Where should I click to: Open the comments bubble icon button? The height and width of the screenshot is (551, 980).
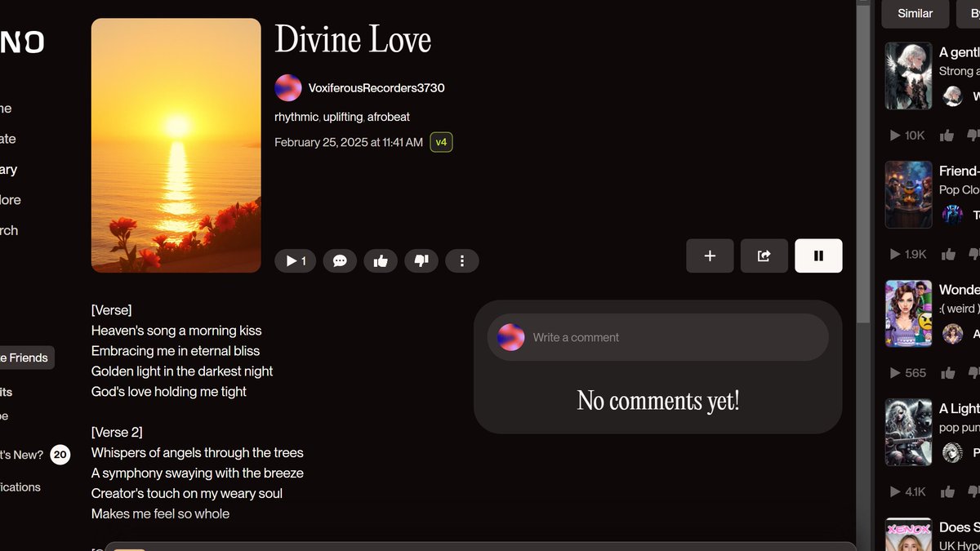tap(340, 261)
